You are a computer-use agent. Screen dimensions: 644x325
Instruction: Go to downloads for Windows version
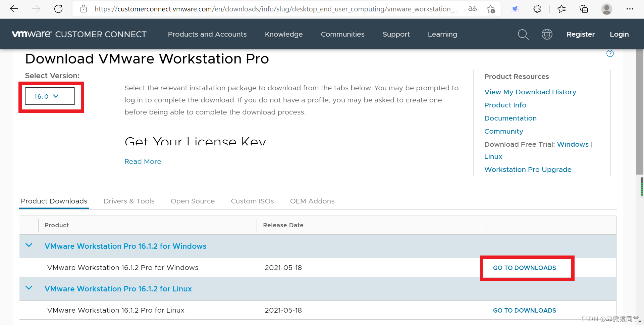(525, 268)
